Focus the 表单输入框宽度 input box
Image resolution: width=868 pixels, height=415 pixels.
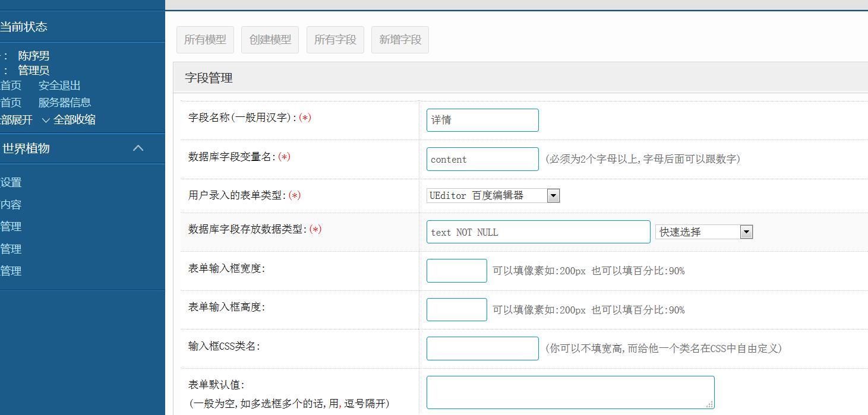[x=456, y=271]
